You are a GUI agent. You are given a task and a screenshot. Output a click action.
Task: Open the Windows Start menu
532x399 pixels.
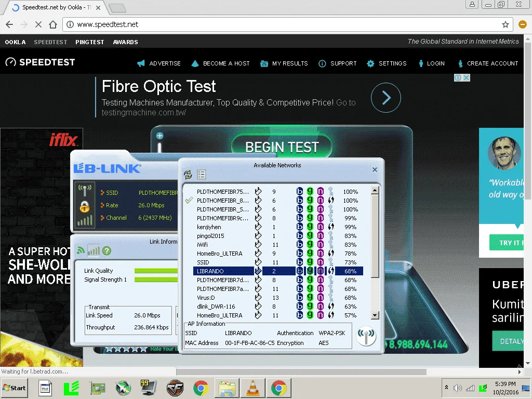pos(15,388)
